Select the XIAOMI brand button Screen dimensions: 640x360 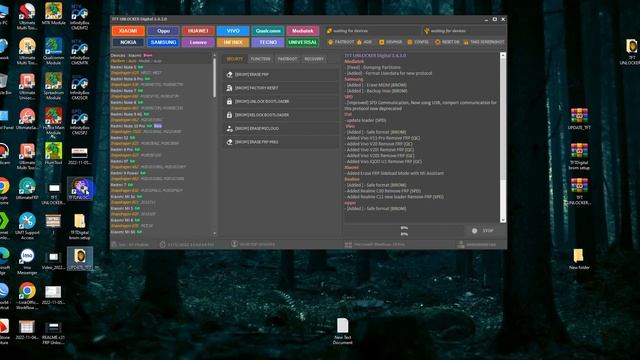tap(128, 31)
